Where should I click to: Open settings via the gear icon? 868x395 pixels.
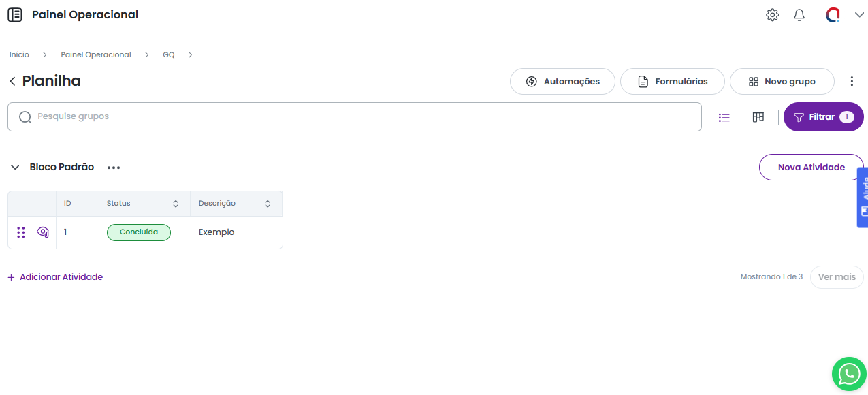click(x=772, y=15)
